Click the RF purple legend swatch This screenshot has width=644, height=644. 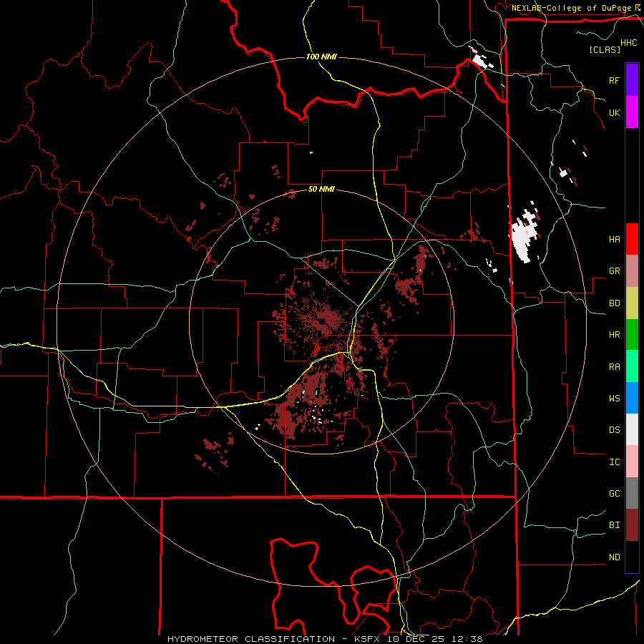(632, 80)
